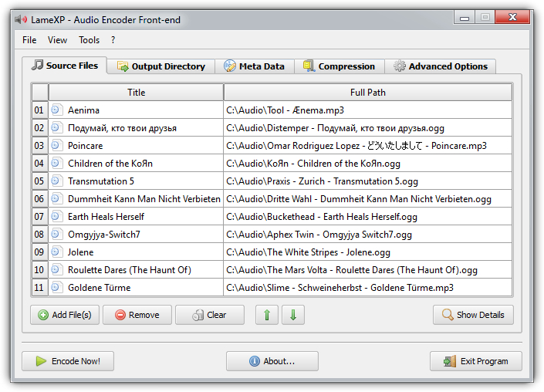
Task: Open the question mark help menu
Action: [x=113, y=40]
